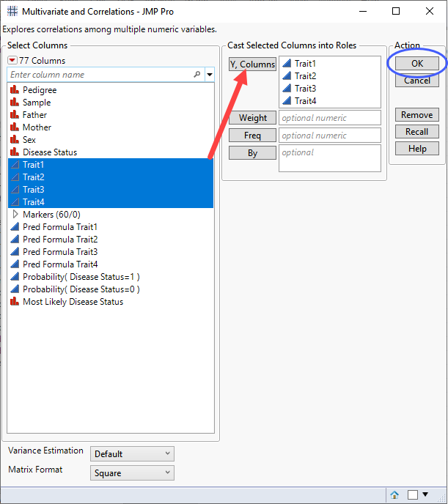
Task: Open the Variance Estimation dropdown
Action: [x=132, y=454]
